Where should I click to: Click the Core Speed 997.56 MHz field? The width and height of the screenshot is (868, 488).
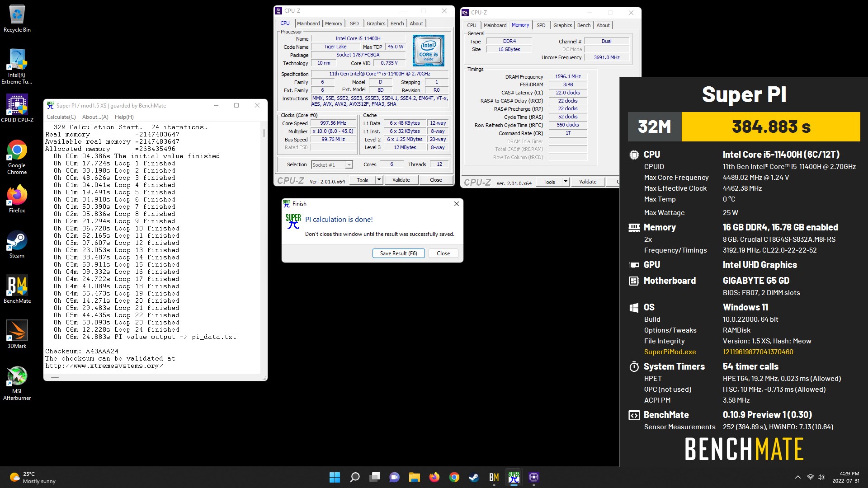click(x=333, y=123)
